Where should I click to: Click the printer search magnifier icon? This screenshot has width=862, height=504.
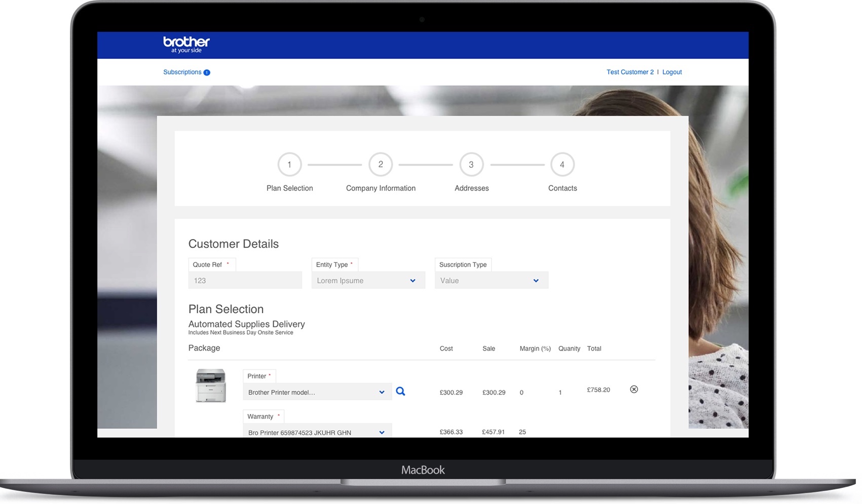(x=400, y=392)
